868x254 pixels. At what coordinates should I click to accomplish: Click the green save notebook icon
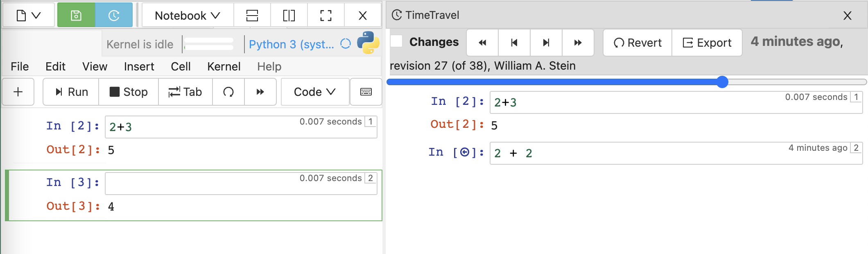76,15
